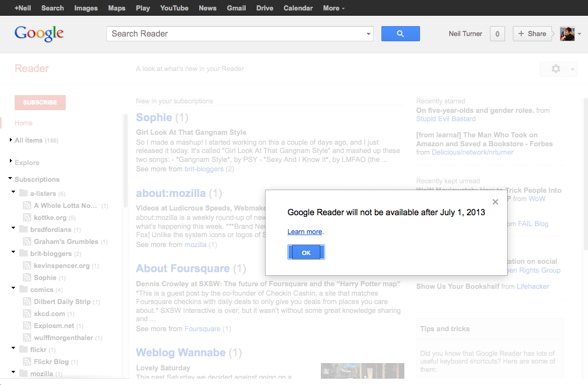Viewport: 588px width, 385px height.
Task: Collapse the brit-bloggers folder
Action: pyautogui.click(x=13, y=251)
